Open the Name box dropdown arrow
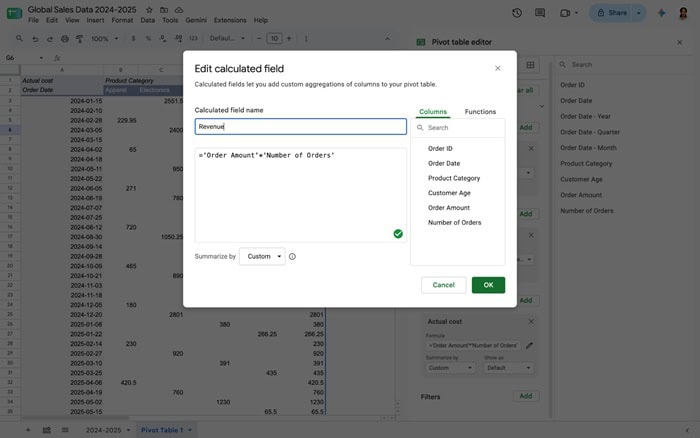The height and width of the screenshot is (438, 700). (x=41, y=58)
